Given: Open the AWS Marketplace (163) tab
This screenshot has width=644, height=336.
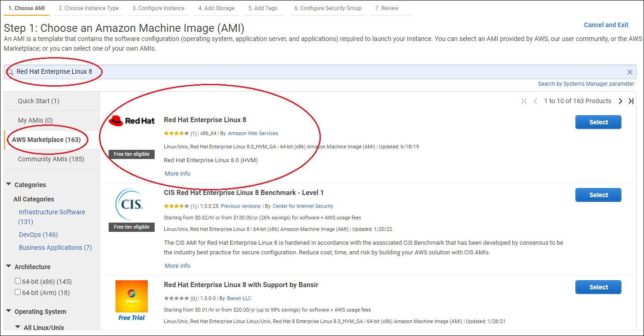Looking at the screenshot, I should [46, 140].
